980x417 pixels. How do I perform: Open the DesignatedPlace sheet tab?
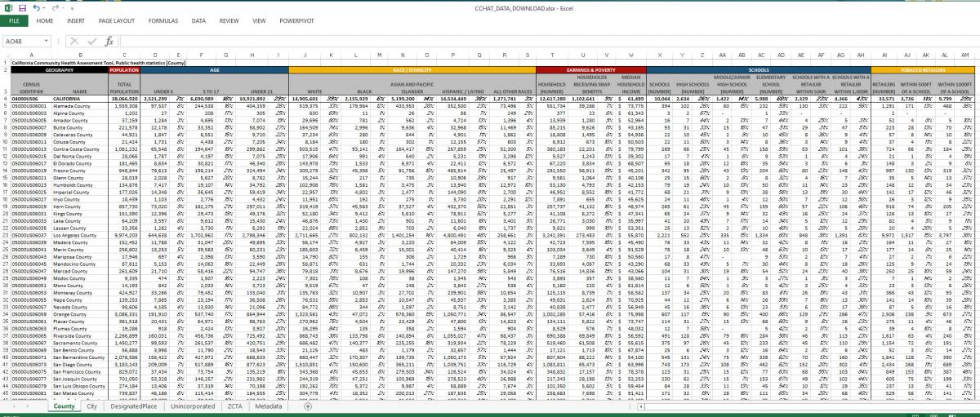(134, 406)
